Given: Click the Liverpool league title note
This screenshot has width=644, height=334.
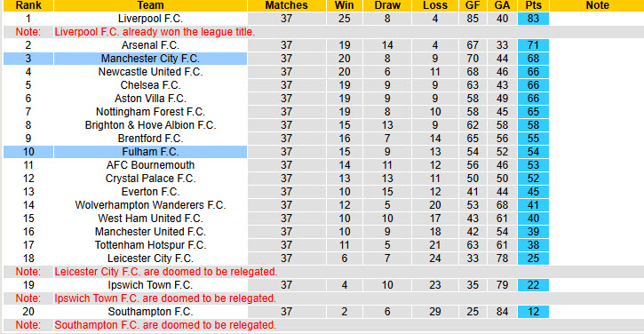Looking at the screenshot, I should coord(155,32).
